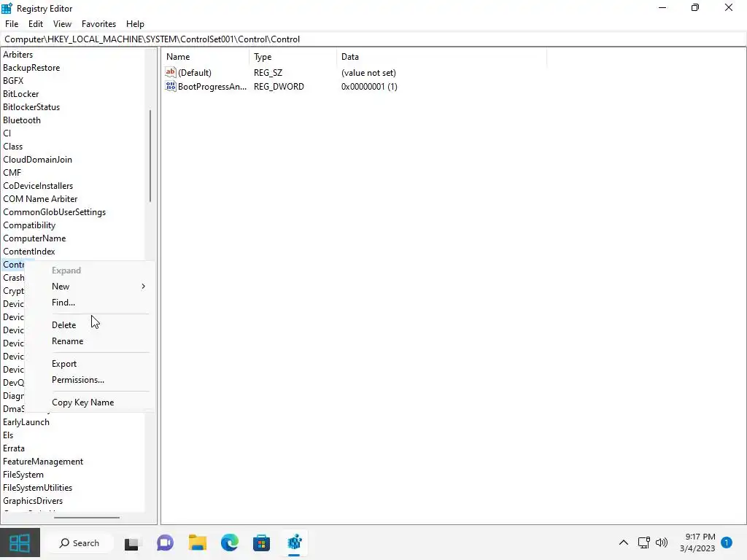Click the Registry Editor taskbar icon
Screen dimensions: 747x560
coord(295,543)
